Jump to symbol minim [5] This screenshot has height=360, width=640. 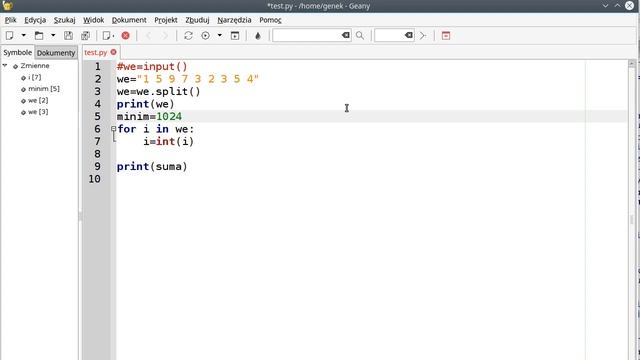(x=44, y=89)
